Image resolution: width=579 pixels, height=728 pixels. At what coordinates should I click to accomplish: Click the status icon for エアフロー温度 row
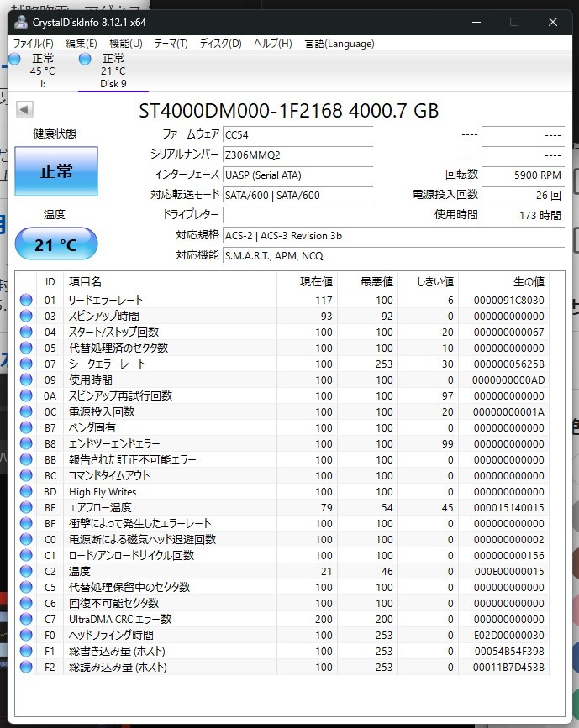pyautogui.click(x=26, y=507)
